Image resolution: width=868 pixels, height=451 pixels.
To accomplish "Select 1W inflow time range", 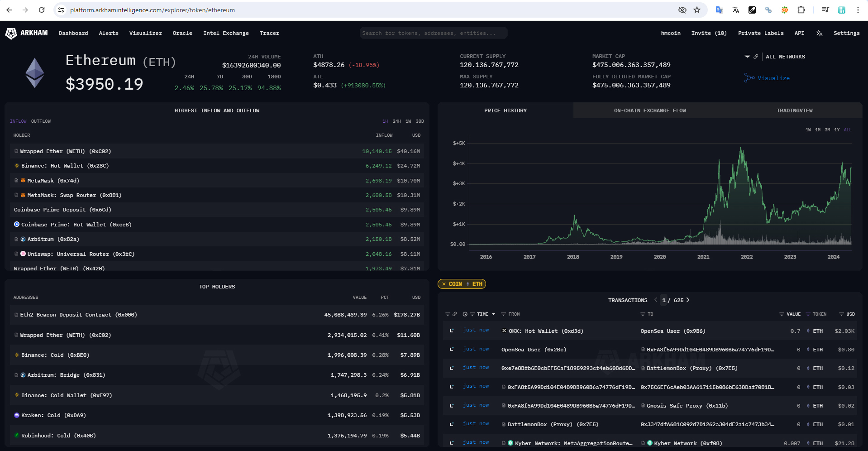I will [408, 121].
